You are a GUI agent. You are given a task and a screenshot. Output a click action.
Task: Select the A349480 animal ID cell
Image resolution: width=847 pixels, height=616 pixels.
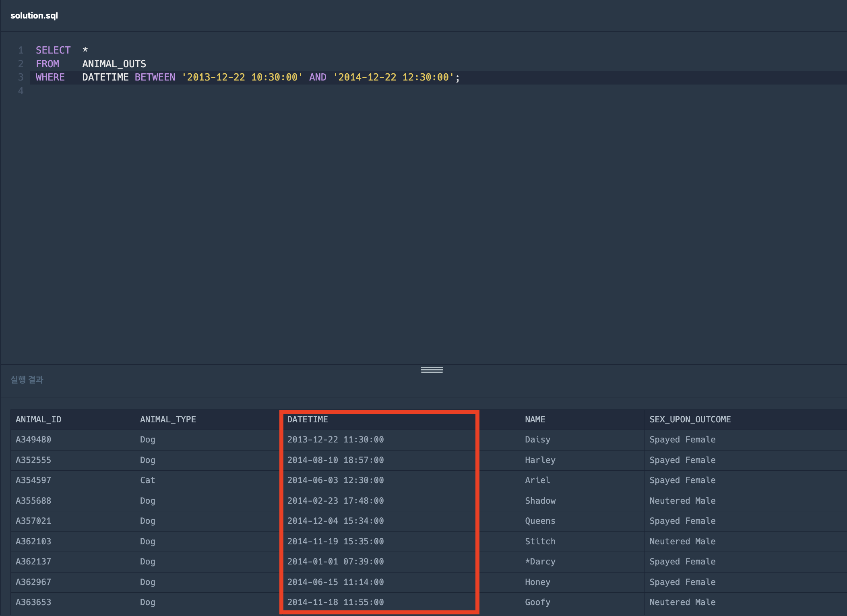coord(33,440)
